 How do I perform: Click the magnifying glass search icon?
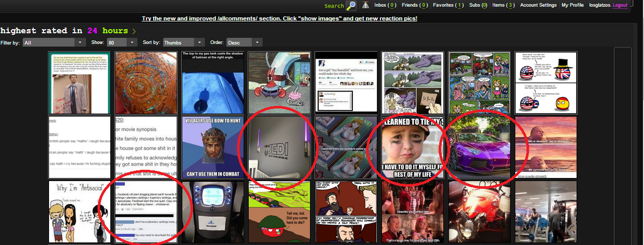point(351,6)
